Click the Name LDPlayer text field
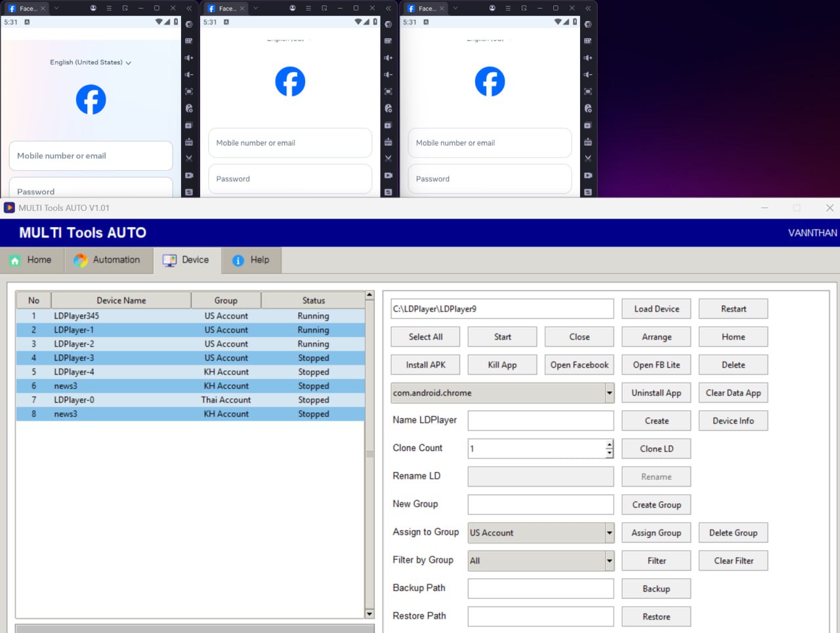The image size is (840, 633). click(540, 421)
